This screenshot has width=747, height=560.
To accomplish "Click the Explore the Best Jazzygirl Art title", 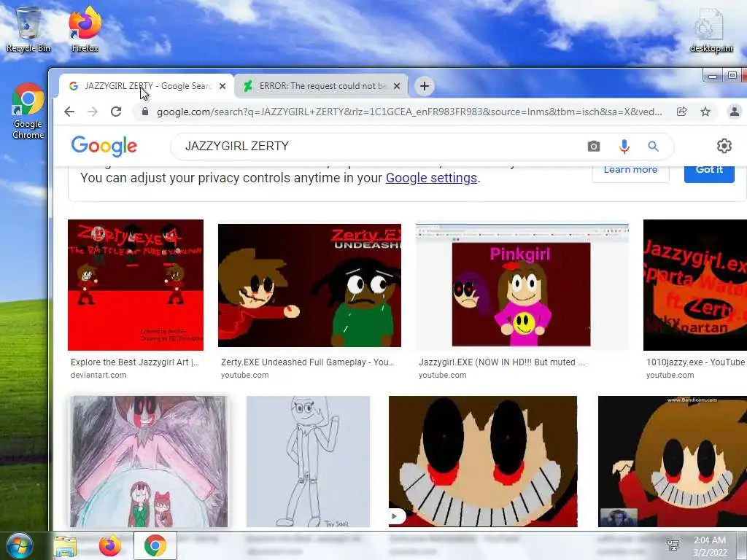I will (x=135, y=362).
